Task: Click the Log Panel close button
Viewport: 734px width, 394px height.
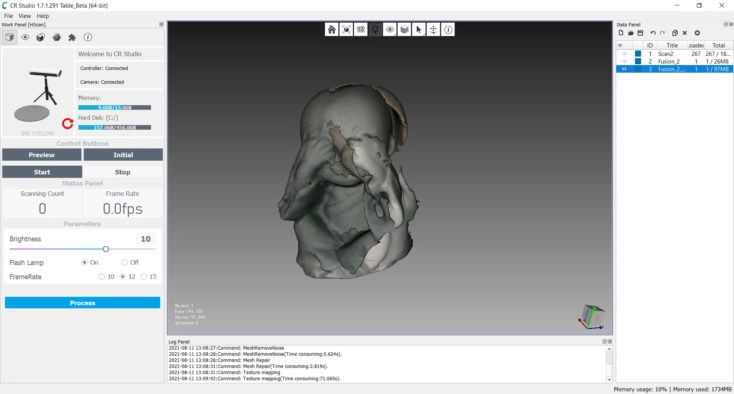Action: click(609, 342)
